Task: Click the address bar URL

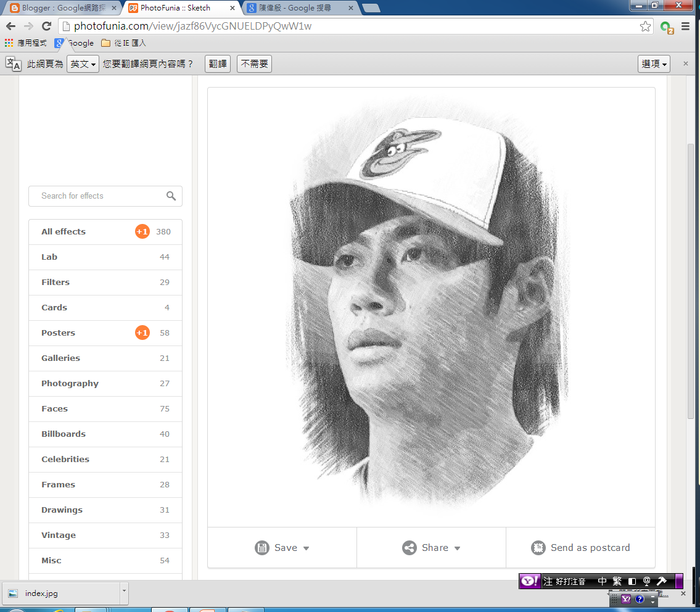Action: pos(192,27)
